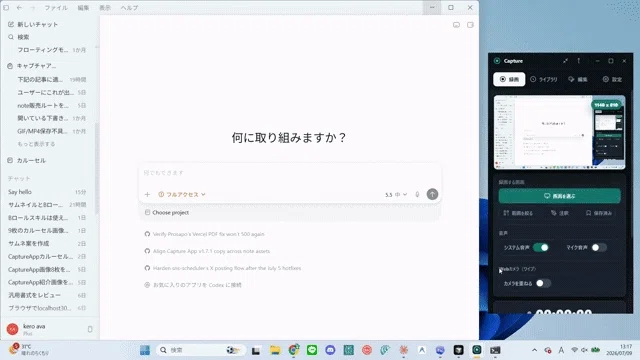Click the plus attachment icon in the prompt box
The image size is (640, 360).
coord(147,195)
